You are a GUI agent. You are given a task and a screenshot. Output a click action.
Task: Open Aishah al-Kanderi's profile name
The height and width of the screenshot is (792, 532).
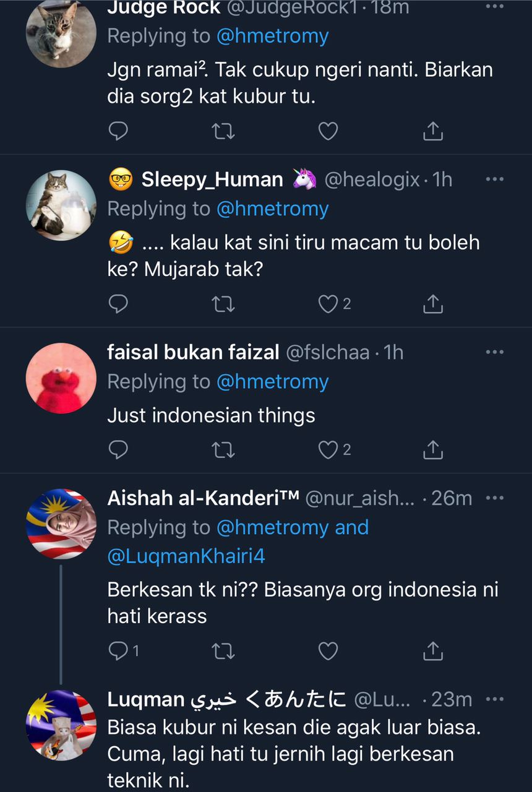point(203,498)
